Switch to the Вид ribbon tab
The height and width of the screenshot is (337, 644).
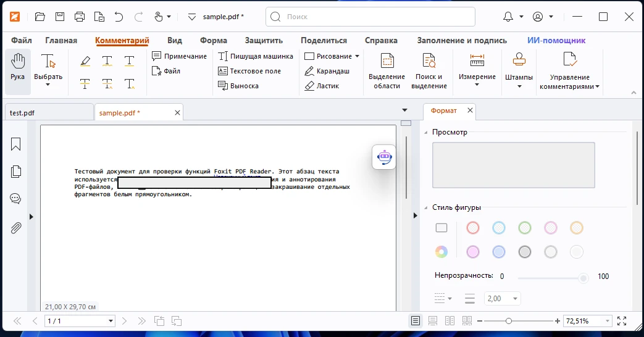175,40
